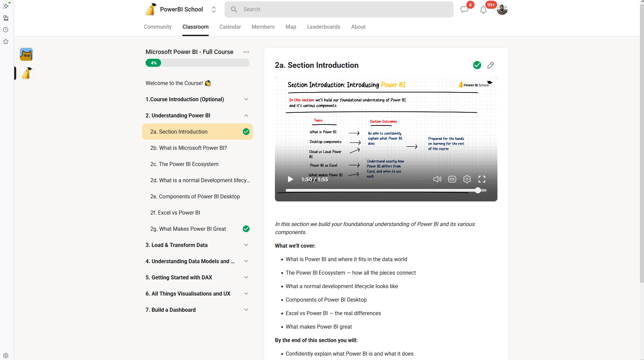Click the Microsoft Power BI - Full Course title
Viewport: 644px width, 360px height.
click(x=189, y=52)
